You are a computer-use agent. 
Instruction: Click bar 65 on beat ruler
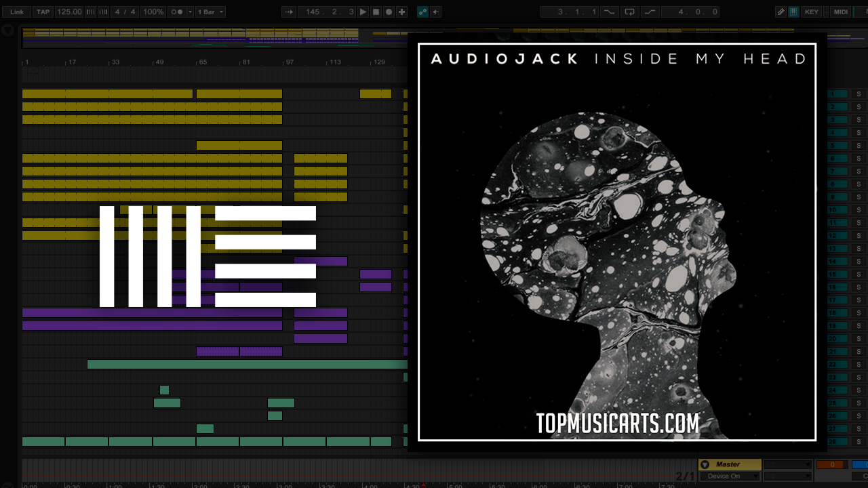(202, 62)
